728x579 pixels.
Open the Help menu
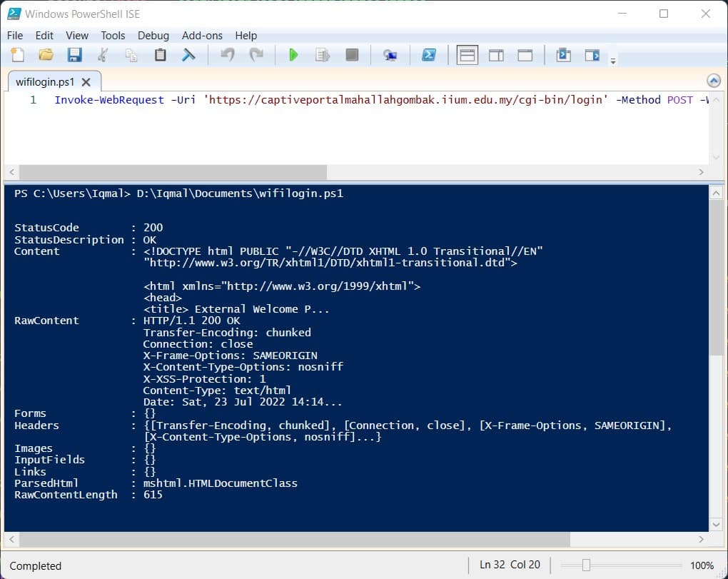click(246, 35)
